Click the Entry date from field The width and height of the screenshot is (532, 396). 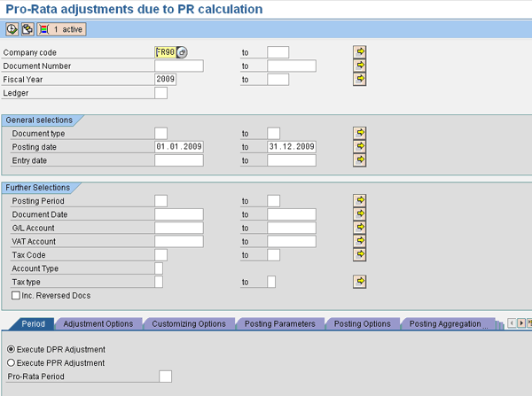(179, 160)
